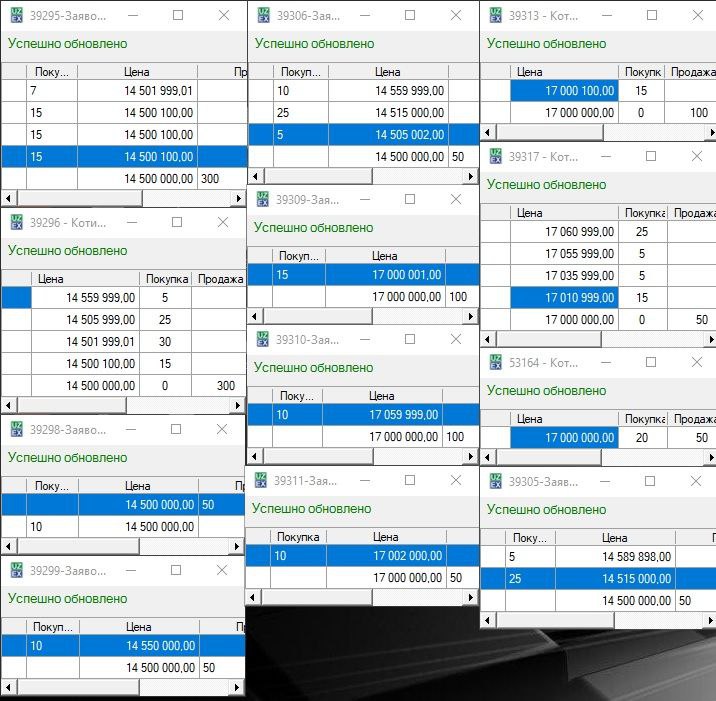Click the Цена column header in window 39306
The height and width of the screenshot is (701, 716).
(x=388, y=72)
